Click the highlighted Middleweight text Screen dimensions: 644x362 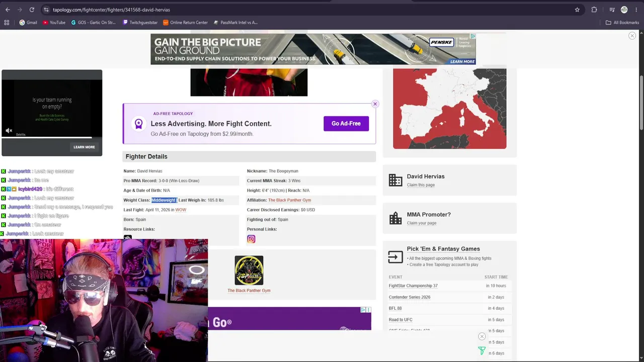(164, 200)
